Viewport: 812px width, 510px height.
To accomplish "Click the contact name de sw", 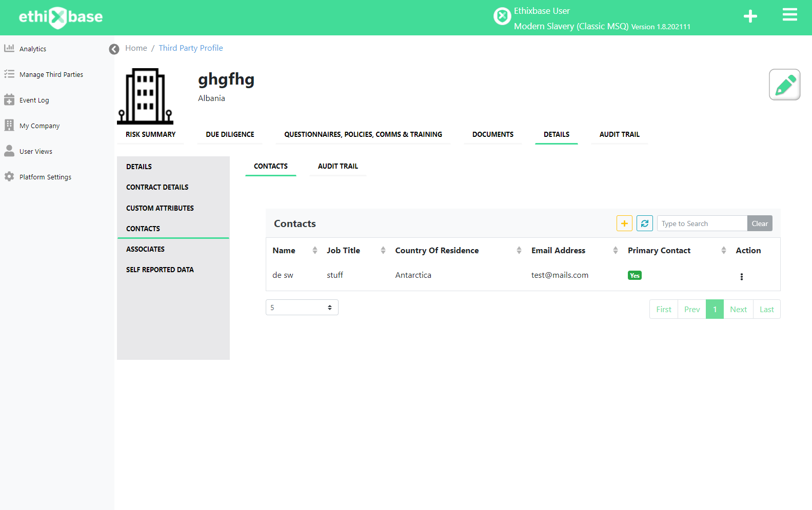I will 283,275.
